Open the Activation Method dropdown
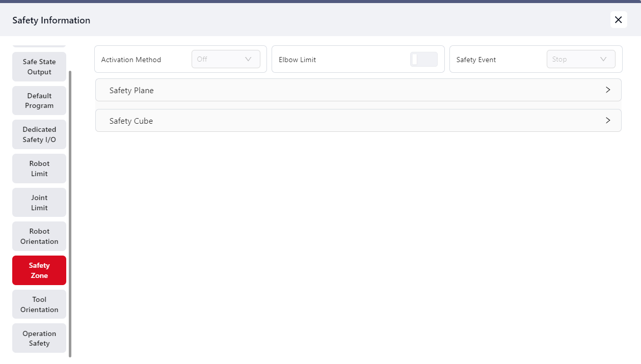 (225, 59)
